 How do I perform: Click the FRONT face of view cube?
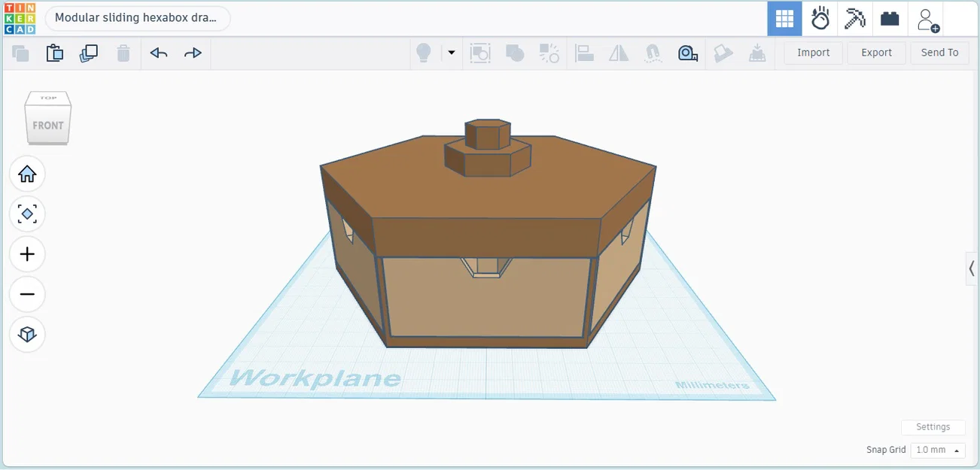point(48,125)
